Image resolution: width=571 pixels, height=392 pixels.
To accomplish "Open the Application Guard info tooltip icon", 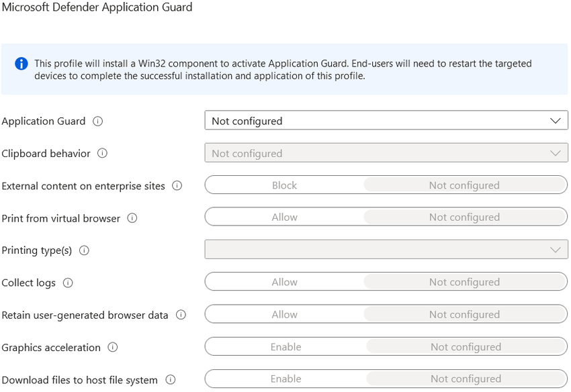I will tap(99, 121).
